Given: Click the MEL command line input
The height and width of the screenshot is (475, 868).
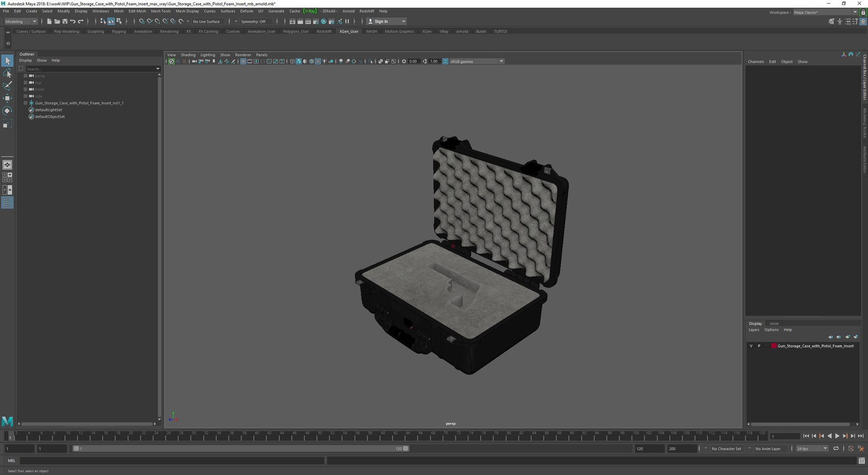Looking at the screenshot, I should click(x=172, y=461).
